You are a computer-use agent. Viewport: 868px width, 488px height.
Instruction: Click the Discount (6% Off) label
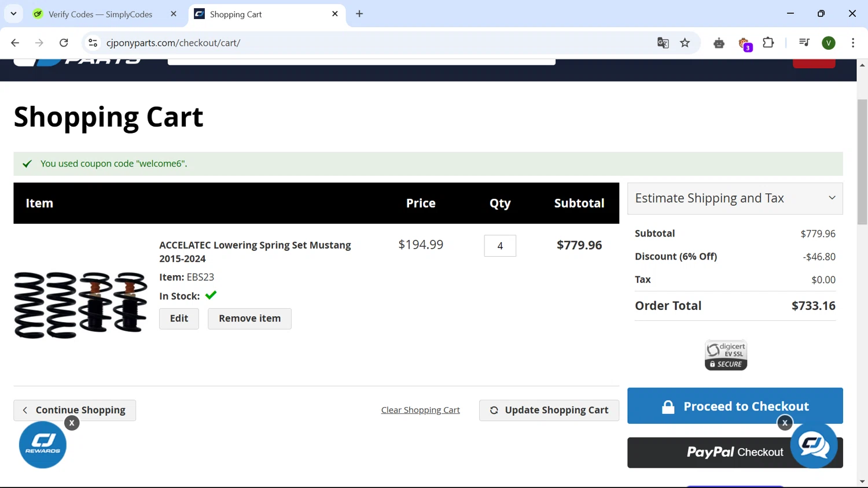(676, 257)
